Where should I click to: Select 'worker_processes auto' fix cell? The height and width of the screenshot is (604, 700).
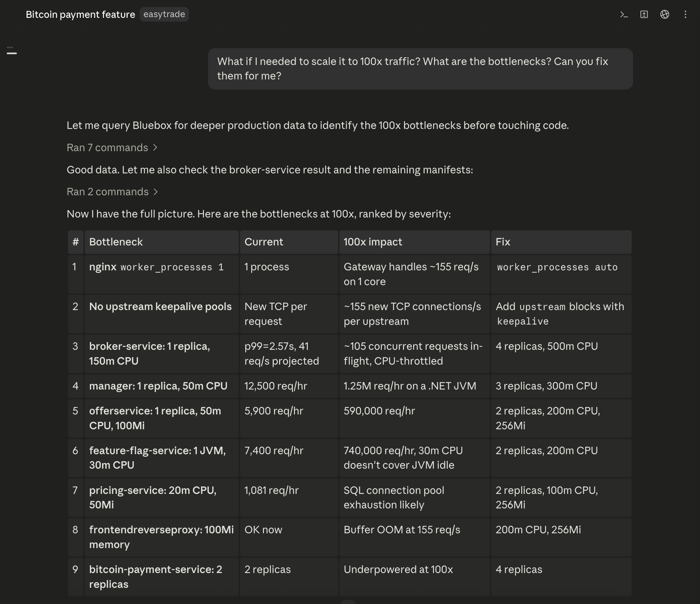(x=561, y=274)
